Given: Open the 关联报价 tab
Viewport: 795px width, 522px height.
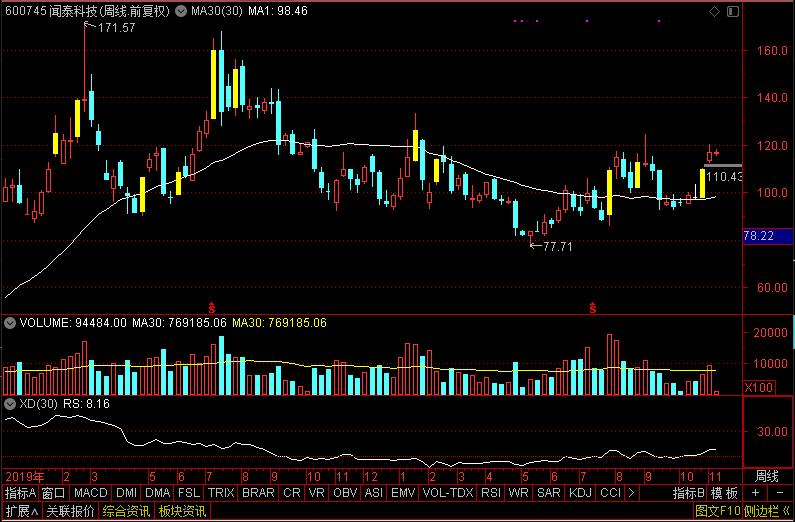Looking at the screenshot, I should coord(70,511).
